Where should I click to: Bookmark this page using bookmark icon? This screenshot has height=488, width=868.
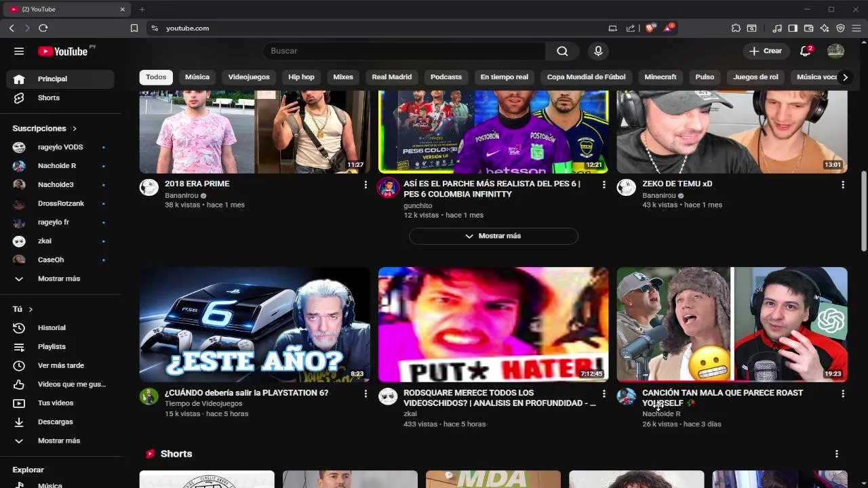click(x=134, y=28)
